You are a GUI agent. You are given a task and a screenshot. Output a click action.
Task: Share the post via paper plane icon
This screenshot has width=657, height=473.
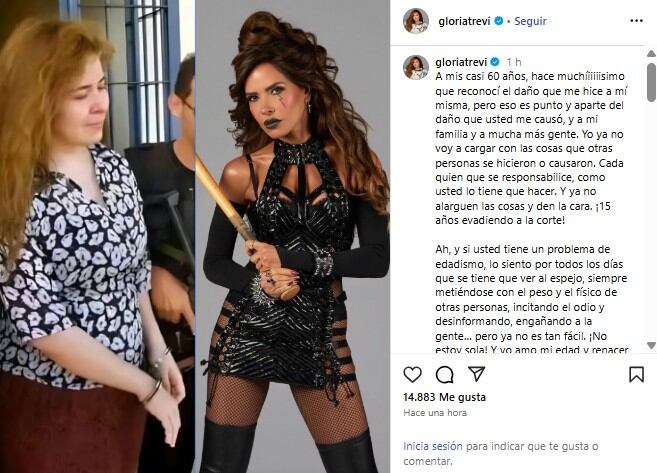[x=477, y=374]
